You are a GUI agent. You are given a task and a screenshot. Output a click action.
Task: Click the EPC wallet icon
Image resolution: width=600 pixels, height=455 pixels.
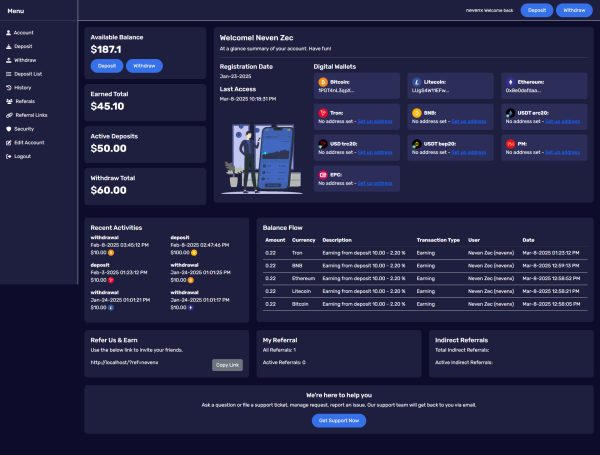pos(323,175)
